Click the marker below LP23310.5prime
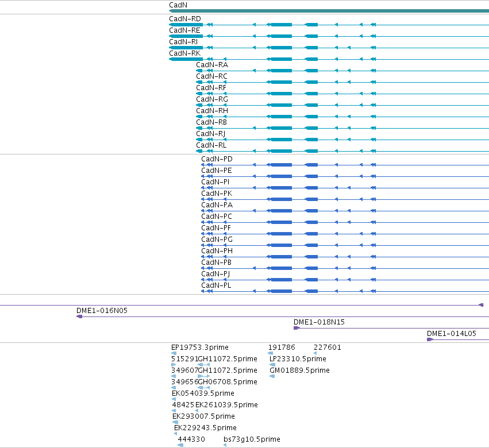This screenshot has height=448, width=489. tap(272, 365)
